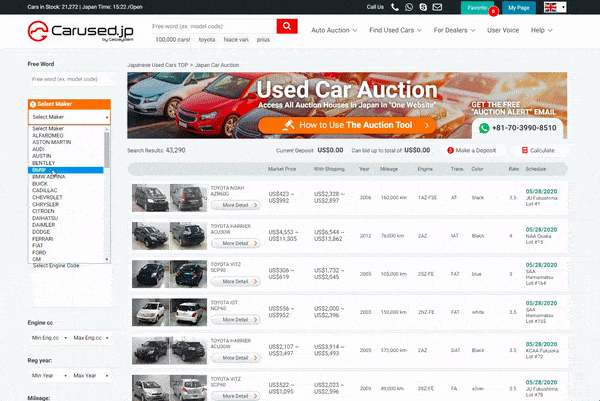Screen dimensions: 600x401
Task: Open the Favorite button
Action: click(477, 8)
